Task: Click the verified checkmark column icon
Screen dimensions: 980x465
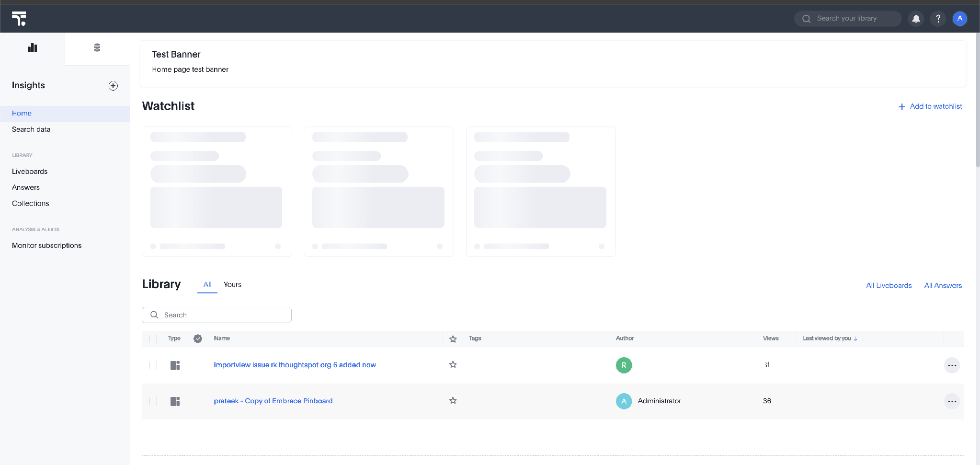Action: coord(198,338)
